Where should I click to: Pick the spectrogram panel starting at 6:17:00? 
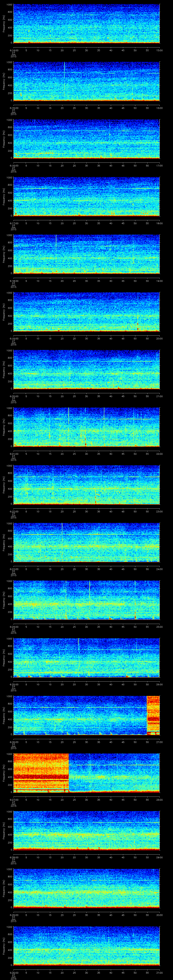coord(87,197)
